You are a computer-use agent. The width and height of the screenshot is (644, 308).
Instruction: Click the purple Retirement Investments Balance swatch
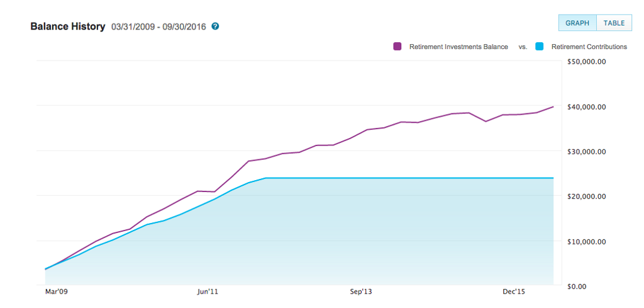coord(397,47)
